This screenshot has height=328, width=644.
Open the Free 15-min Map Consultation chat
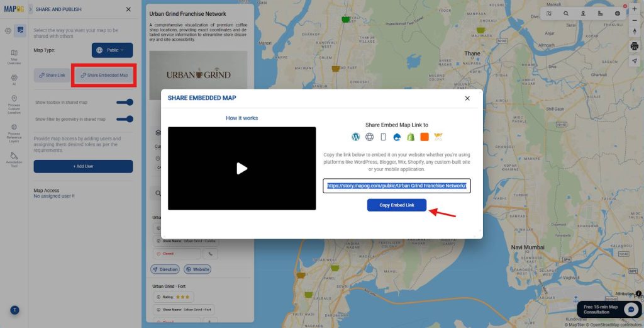(x=609, y=309)
